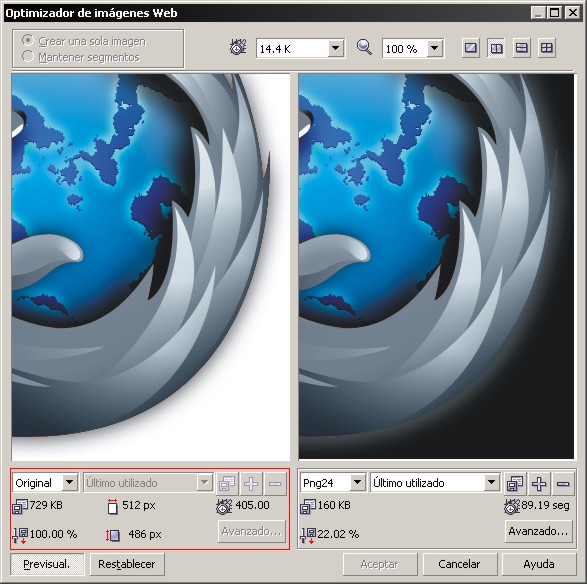
Task: Select the 'Mantener segmentos' radio button
Action: tap(28, 57)
